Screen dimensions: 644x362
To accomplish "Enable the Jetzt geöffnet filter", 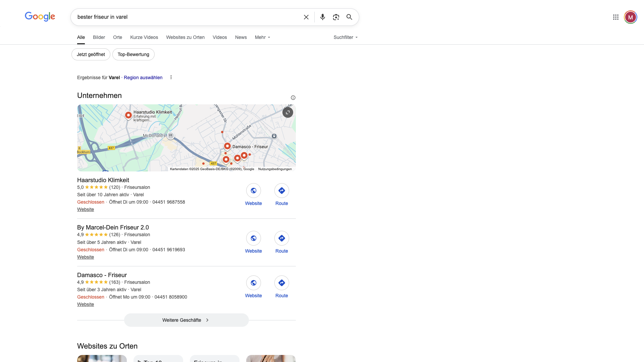I will (90, 54).
